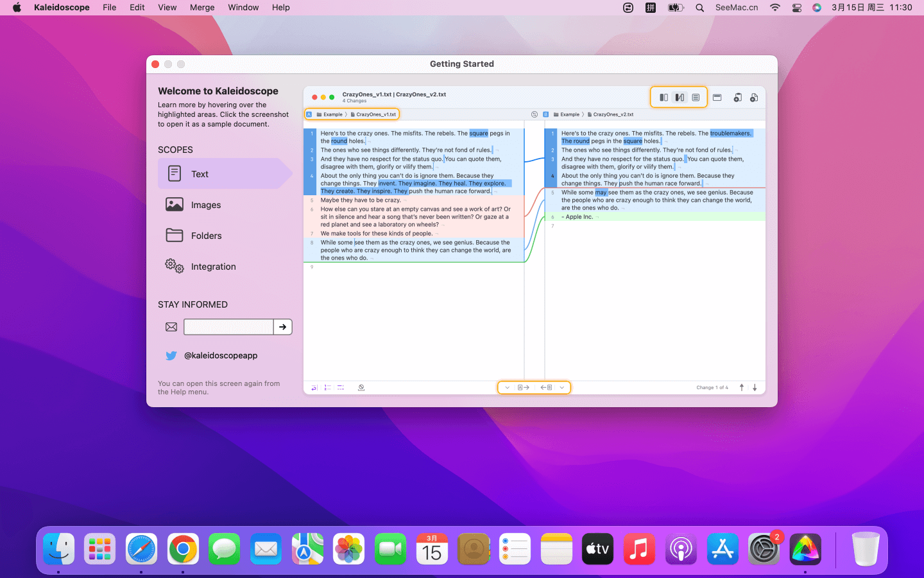Open the Edit menu
924x578 pixels.
[x=137, y=8]
